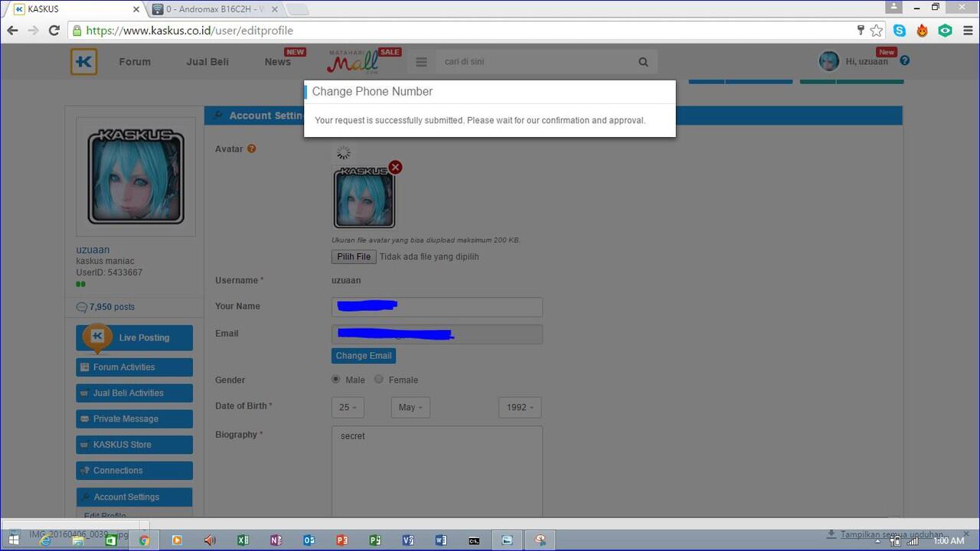Click the Your Name input field
The height and width of the screenshot is (551, 980).
point(437,307)
